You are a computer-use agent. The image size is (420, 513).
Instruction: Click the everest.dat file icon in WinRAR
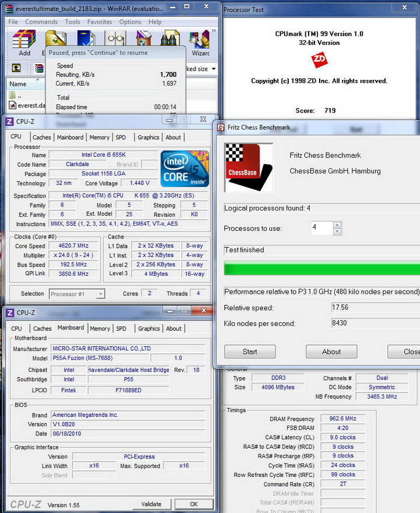pyautogui.click(x=12, y=106)
